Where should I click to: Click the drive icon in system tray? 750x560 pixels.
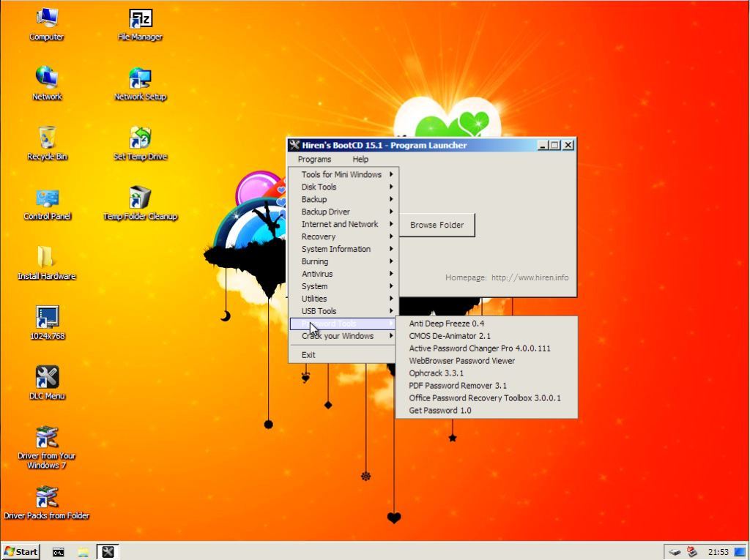click(x=675, y=552)
